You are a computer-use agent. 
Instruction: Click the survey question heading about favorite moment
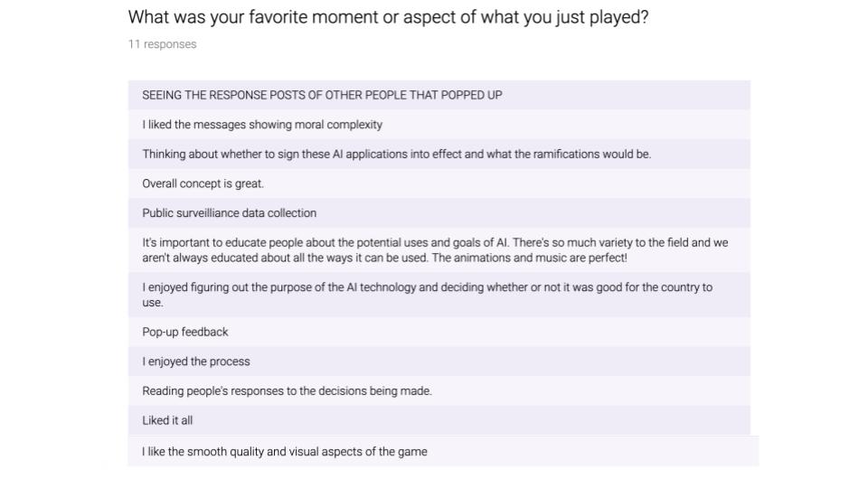[388, 17]
